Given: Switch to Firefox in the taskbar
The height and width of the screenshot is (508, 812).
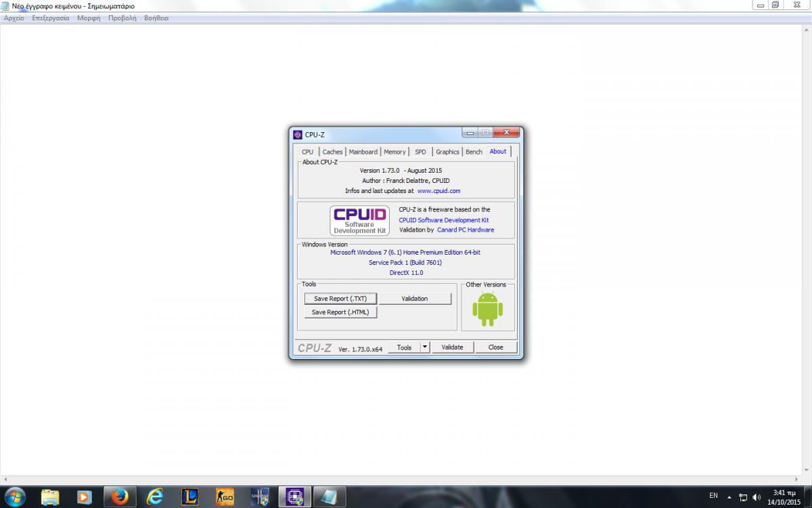Looking at the screenshot, I should click(x=120, y=497).
